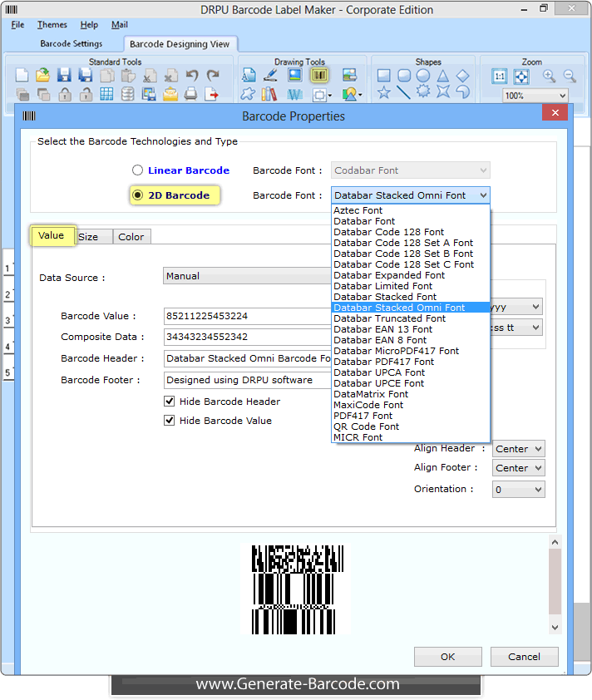Select the Linear Barcode radio button
Screen dimensions: 592x700
tap(137, 170)
